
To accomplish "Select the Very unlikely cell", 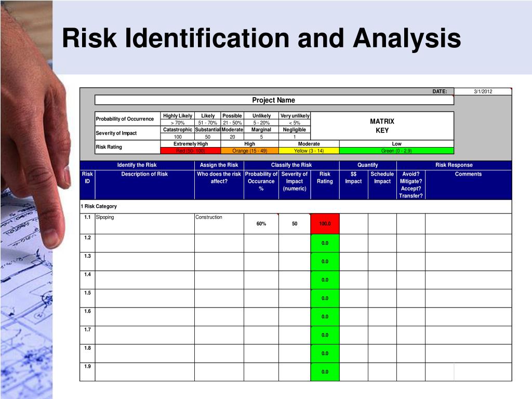I will (x=295, y=116).
